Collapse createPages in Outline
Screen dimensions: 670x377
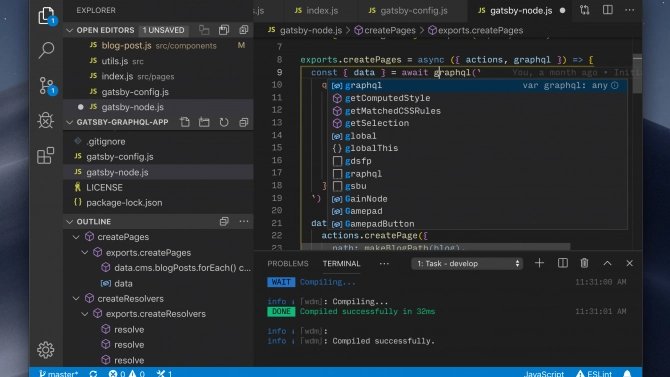click(x=76, y=237)
